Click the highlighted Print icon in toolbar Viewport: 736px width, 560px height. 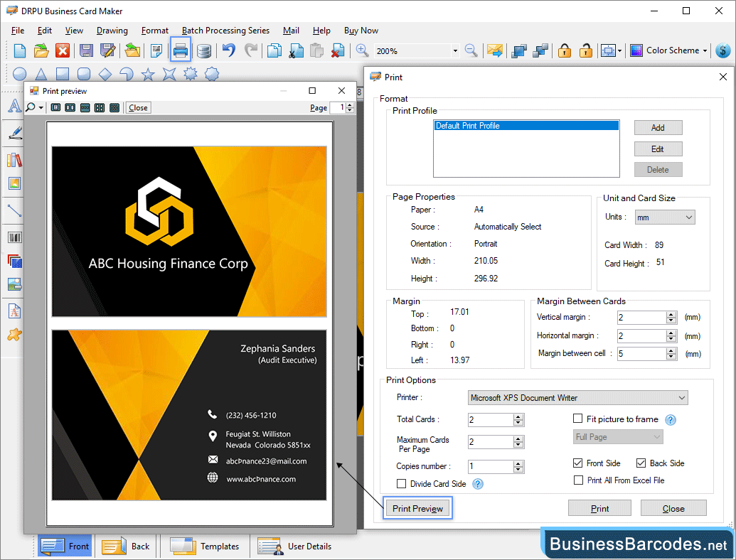click(x=181, y=50)
